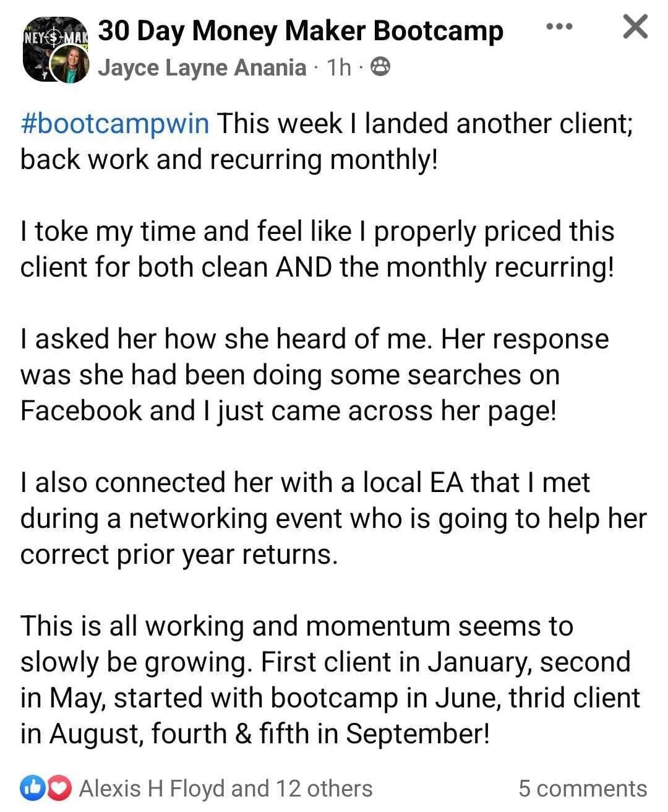The width and height of the screenshot is (668, 812).
Task: Select the blue thumbs-up Like reaction icon
Action: click(31, 788)
